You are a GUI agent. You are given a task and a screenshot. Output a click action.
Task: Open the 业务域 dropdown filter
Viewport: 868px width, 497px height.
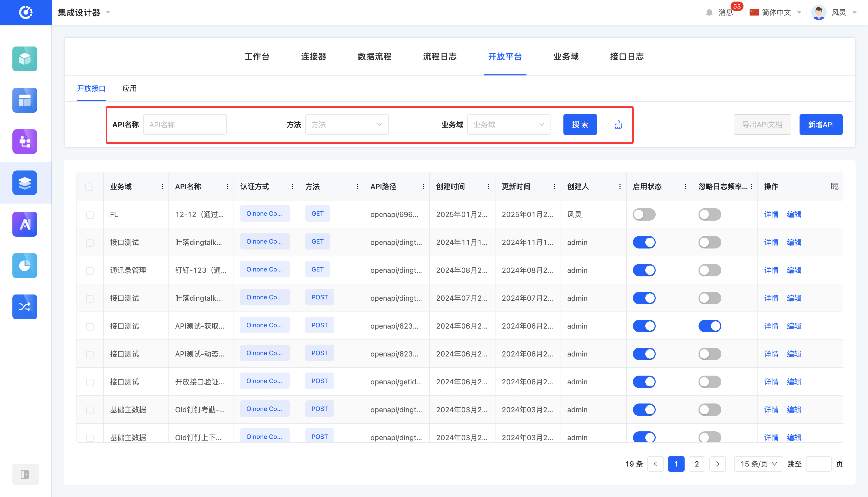point(509,125)
